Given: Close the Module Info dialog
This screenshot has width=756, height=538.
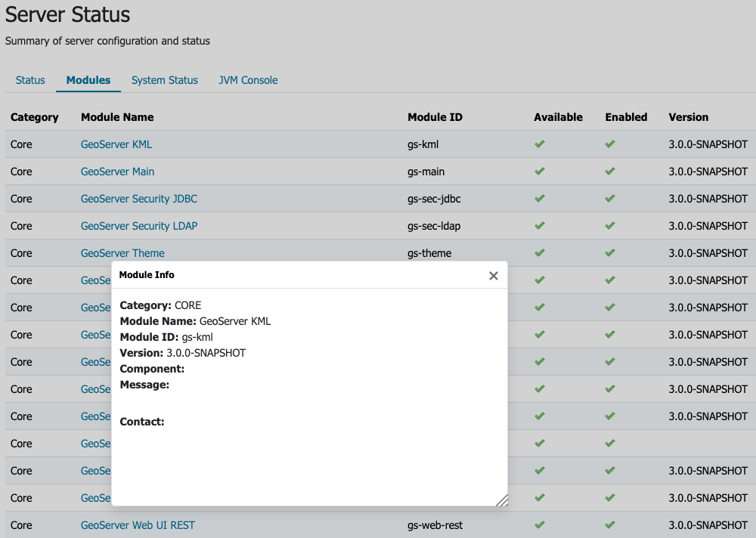Looking at the screenshot, I should tap(493, 276).
